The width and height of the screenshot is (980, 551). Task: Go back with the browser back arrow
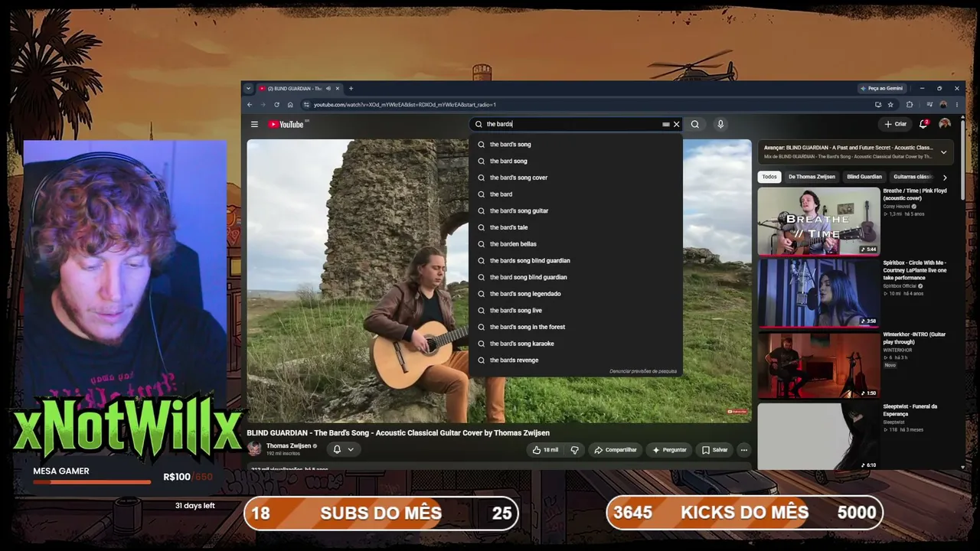click(250, 105)
